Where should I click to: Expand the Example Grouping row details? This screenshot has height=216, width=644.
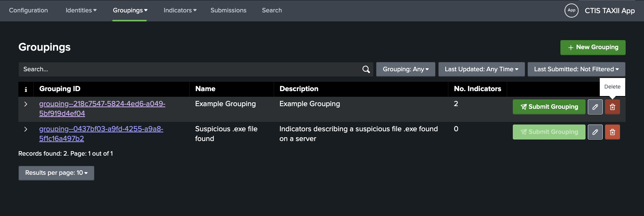click(x=26, y=104)
